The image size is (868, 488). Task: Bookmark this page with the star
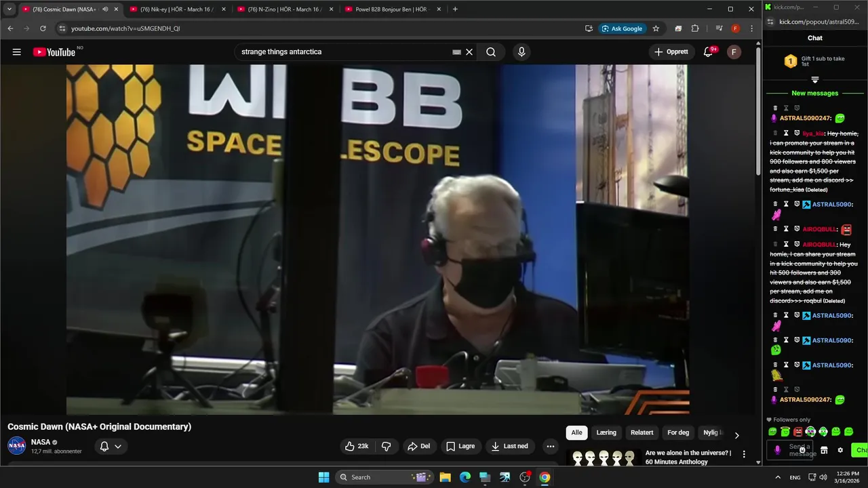[x=656, y=28]
